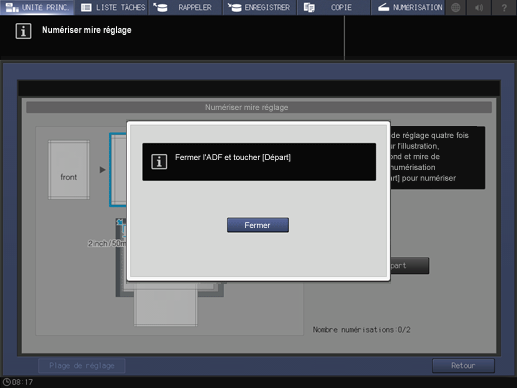The height and width of the screenshot is (388, 517).
Task: Open the UNITE PRINC. tab
Action: (37, 7)
